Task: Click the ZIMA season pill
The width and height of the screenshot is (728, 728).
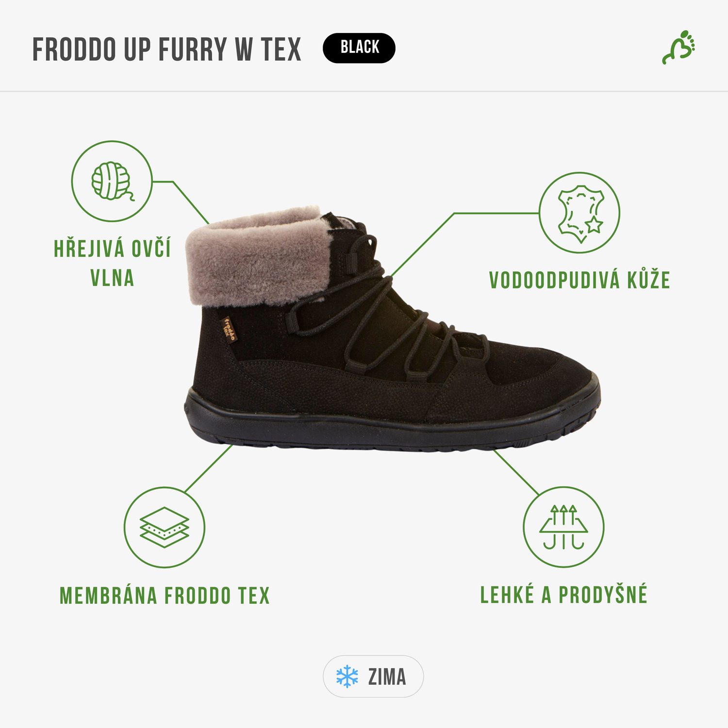Action: (x=373, y=677)
